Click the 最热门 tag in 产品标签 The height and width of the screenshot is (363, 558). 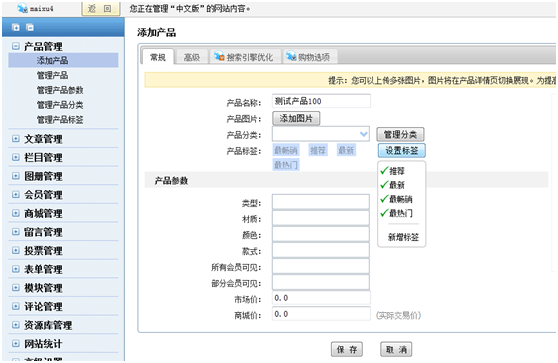point(286,165)
